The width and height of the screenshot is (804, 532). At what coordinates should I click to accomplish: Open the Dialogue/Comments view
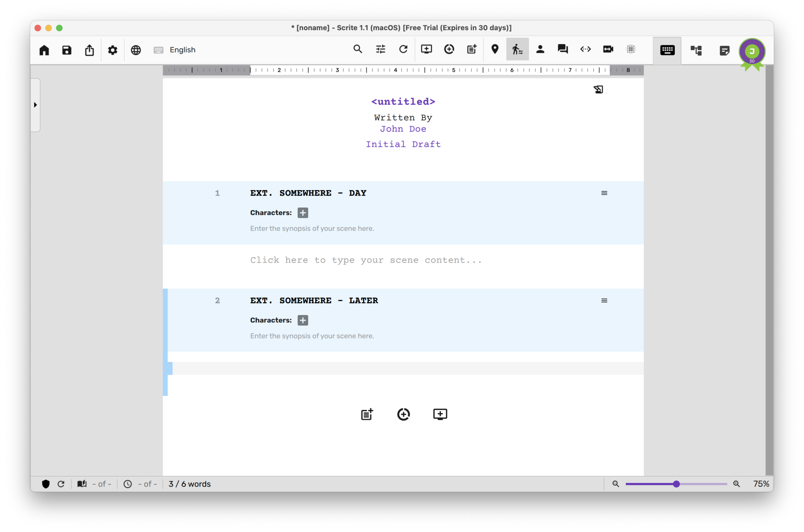coord(563,49)
